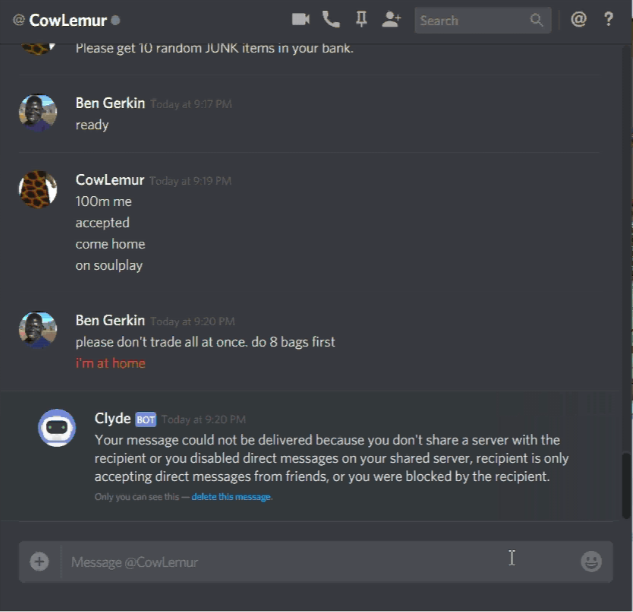Click the Clyde username

coord(112,419)
